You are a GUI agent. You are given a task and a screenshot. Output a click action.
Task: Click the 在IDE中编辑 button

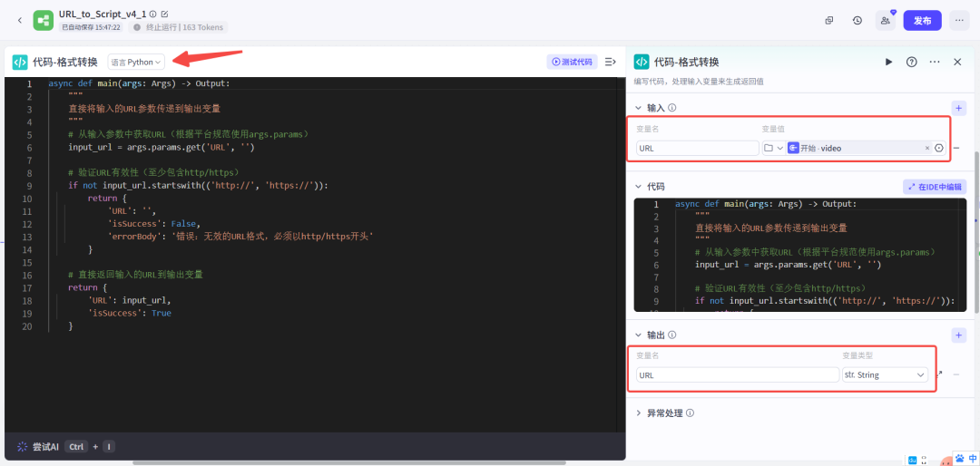point(935,186)
